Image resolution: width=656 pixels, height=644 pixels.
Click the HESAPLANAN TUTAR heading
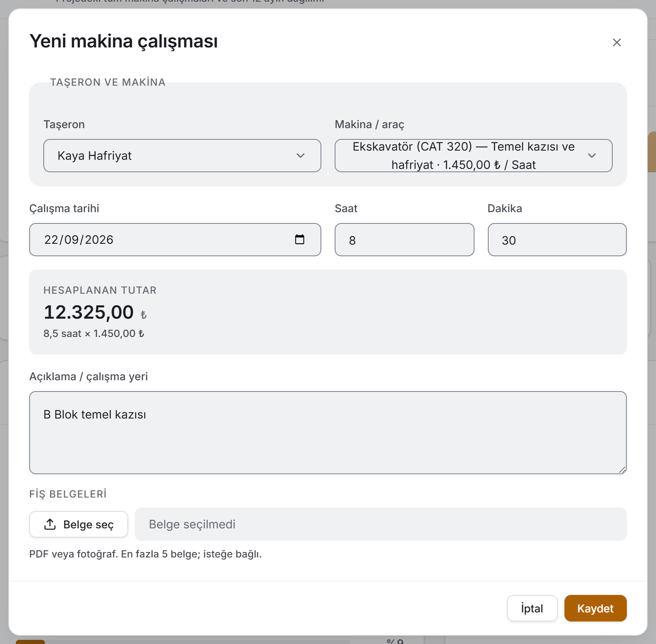[100, 290]
